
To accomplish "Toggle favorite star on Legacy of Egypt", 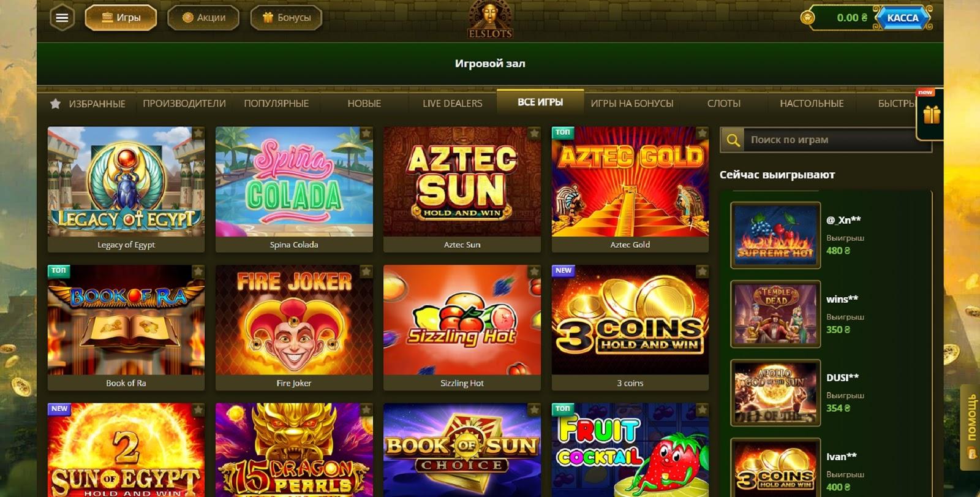I will (x=198, y=133).
